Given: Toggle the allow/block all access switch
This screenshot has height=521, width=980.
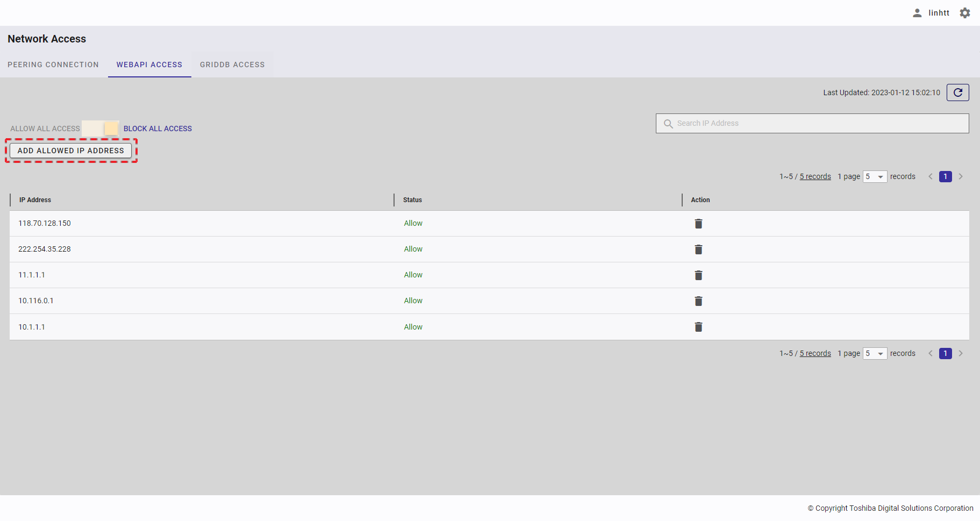Looking at the screenshot, I should (101, 129).
